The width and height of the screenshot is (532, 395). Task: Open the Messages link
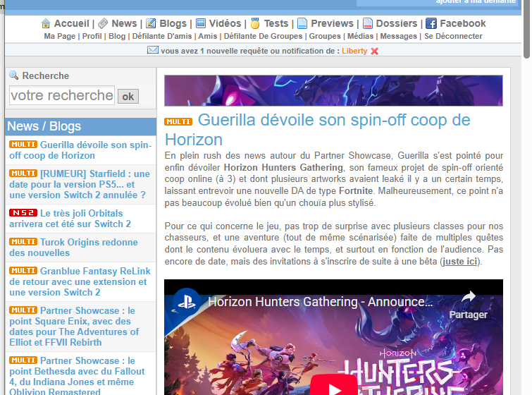(x=398, y=36)
